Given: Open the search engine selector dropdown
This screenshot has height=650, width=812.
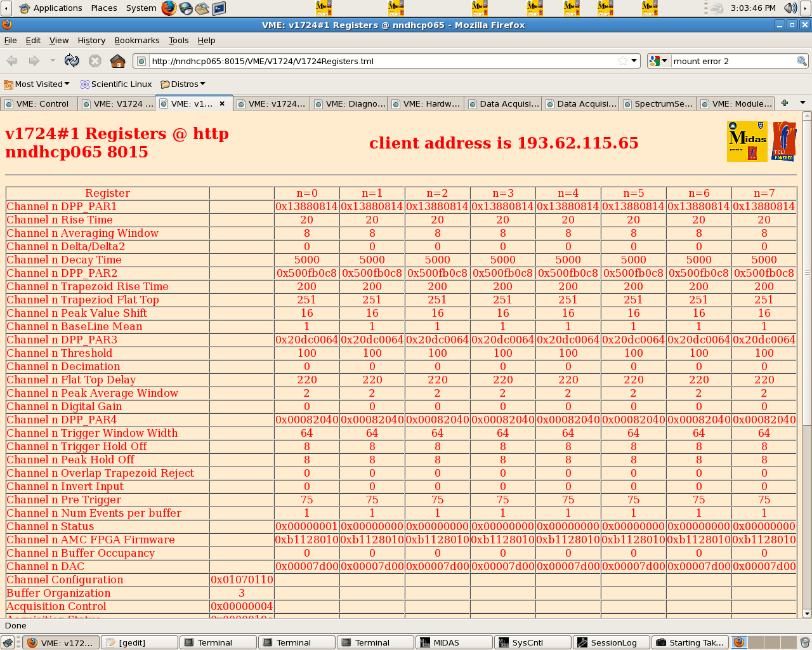Looking at the screenshot, I should pos(658,61).
